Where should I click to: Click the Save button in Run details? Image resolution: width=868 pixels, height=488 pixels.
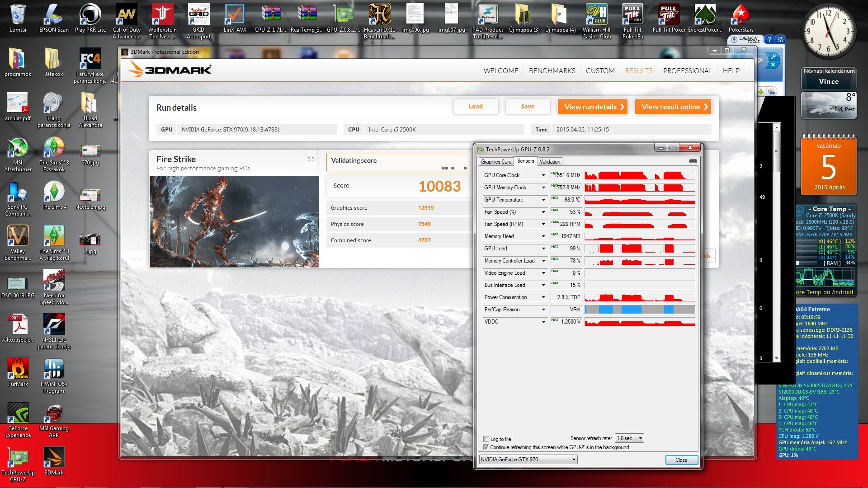(528, 107)
